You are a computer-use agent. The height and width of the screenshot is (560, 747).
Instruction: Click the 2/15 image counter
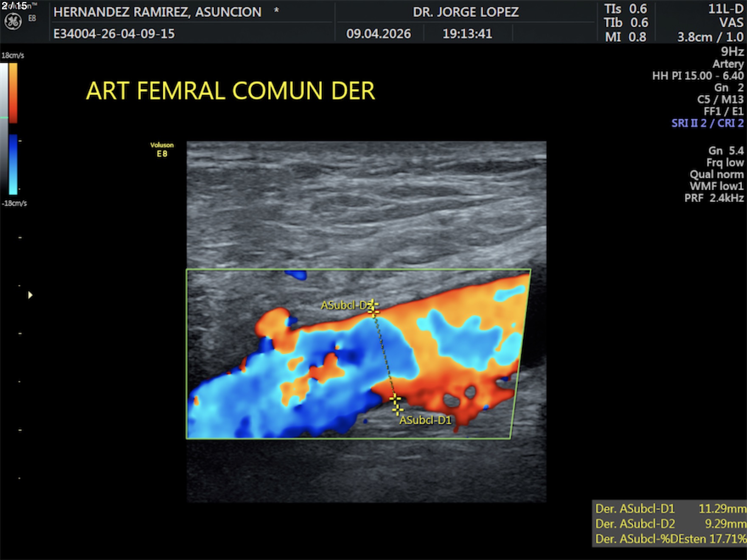click(14, 6)
